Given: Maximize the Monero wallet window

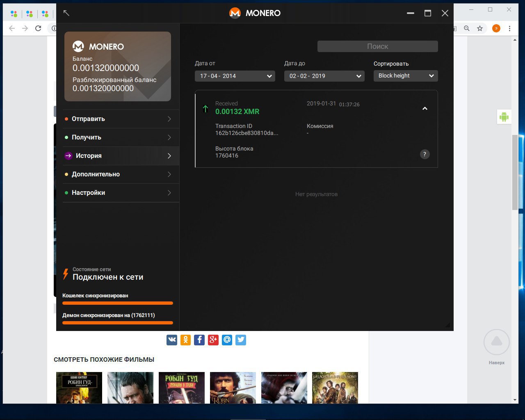Looking at the screenshot, I should pos(428,13).
